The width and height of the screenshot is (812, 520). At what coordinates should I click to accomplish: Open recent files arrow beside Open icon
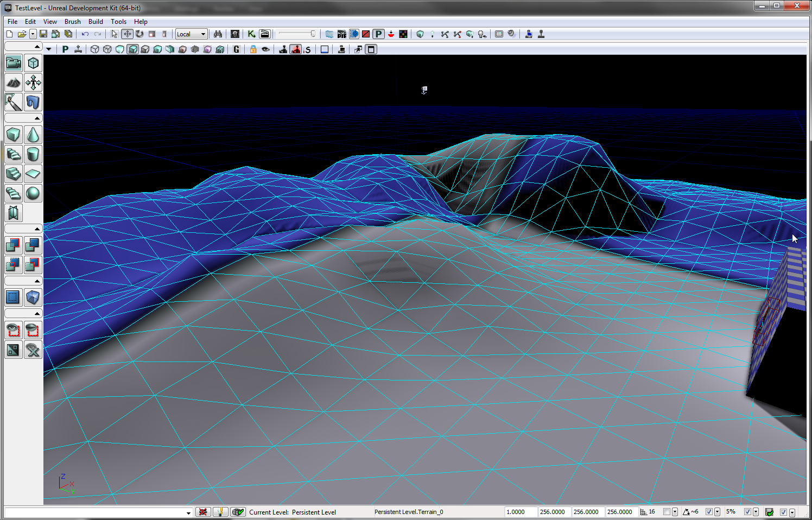(x=33, y=34)
